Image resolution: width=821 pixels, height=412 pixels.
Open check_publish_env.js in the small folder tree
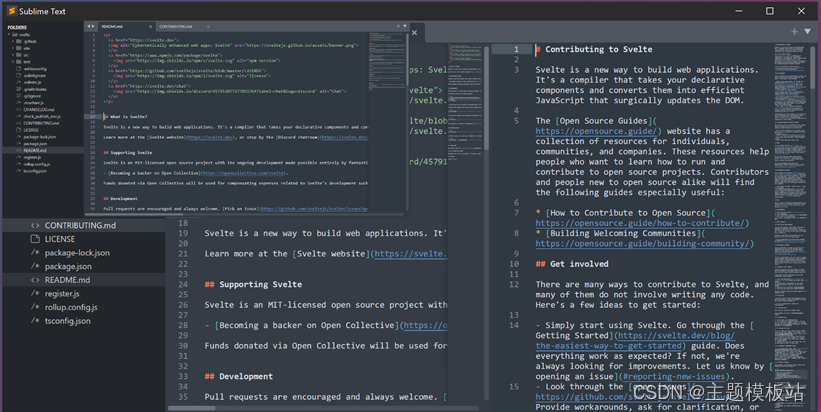42,116
